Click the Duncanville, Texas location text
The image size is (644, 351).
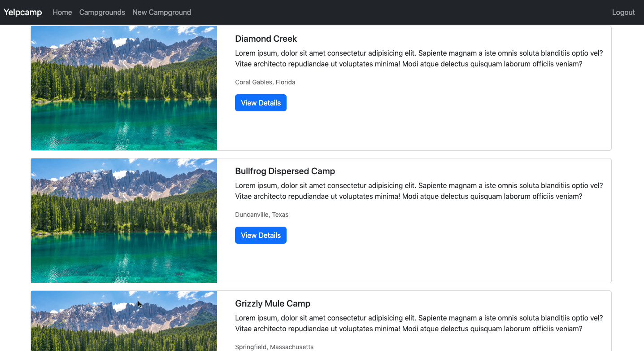click(261, 215)
